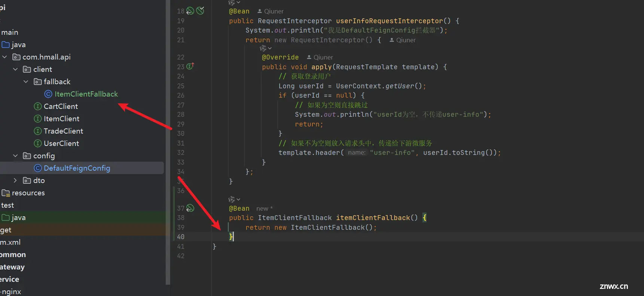644x296 pixels.
Task: Click the apply method name on line 23
Action: (x=321, y=67)
